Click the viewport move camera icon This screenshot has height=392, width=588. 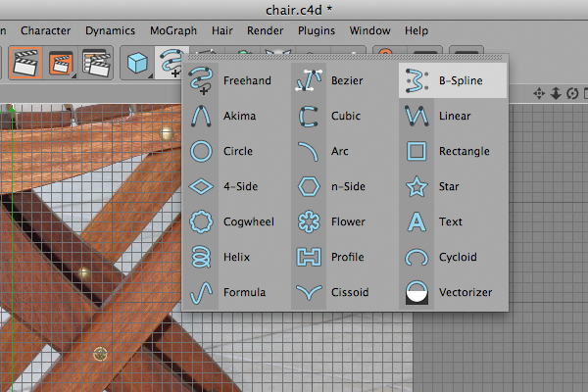pyautogui.click(x=539, y=93)
